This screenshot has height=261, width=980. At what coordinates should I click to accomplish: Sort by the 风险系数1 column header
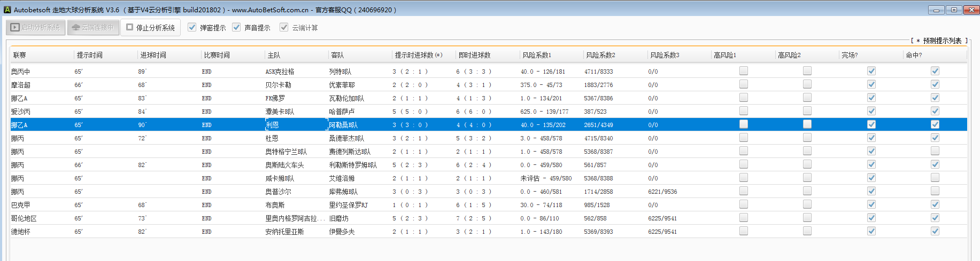pyautogui.click(x=536, y=55)
